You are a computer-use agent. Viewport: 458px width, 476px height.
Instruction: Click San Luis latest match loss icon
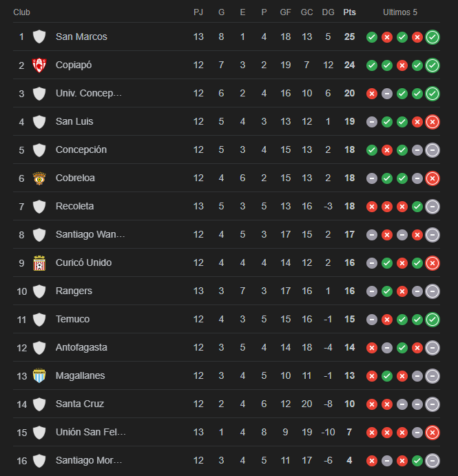pos(433,122)
